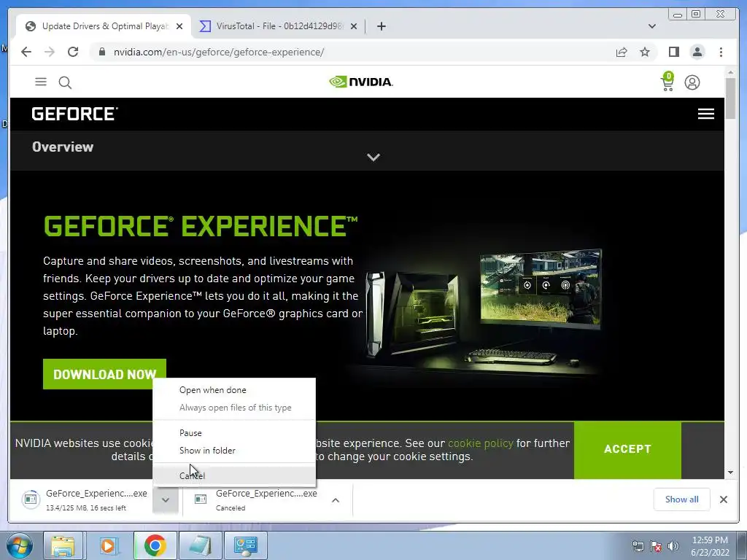
Task: Launch Windows Media Player from taskbar
Action: [x=108, y=545]
